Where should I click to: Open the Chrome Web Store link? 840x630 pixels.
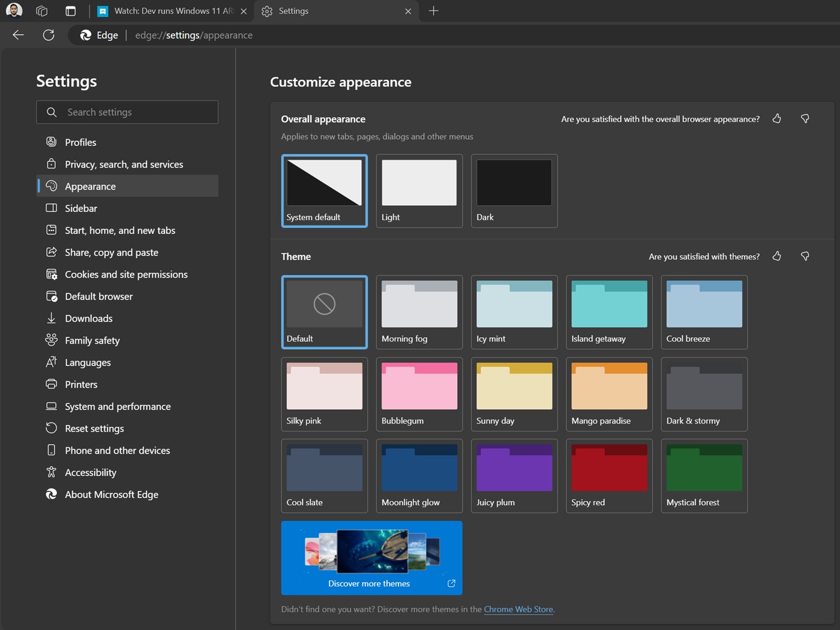tap(518, 609)
